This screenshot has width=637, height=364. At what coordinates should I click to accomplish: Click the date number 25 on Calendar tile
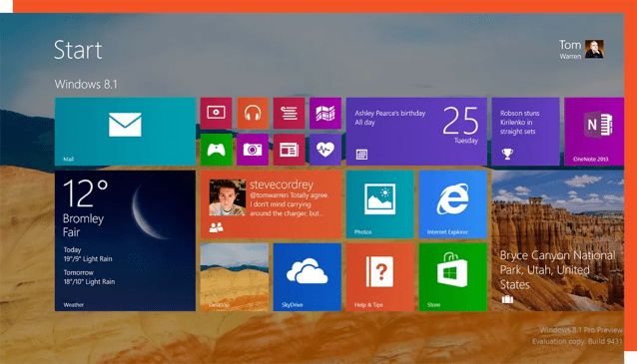click(460, 121)
